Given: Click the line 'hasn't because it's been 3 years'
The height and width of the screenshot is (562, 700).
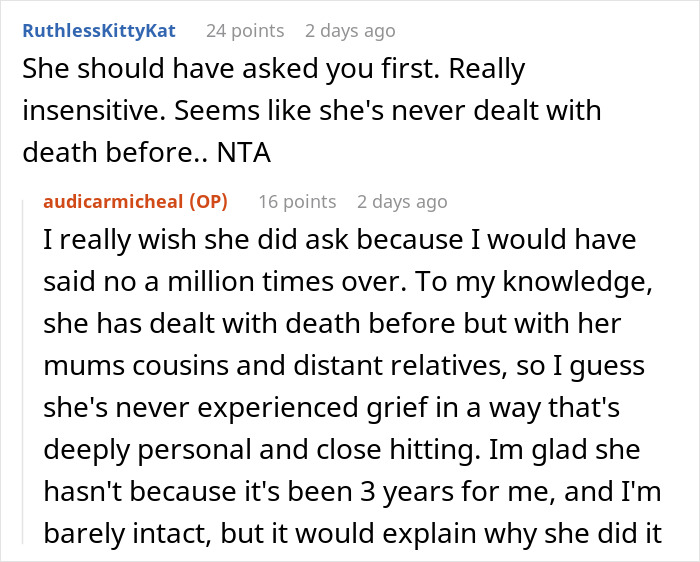Looking at the screenshot, I should 352,492.
